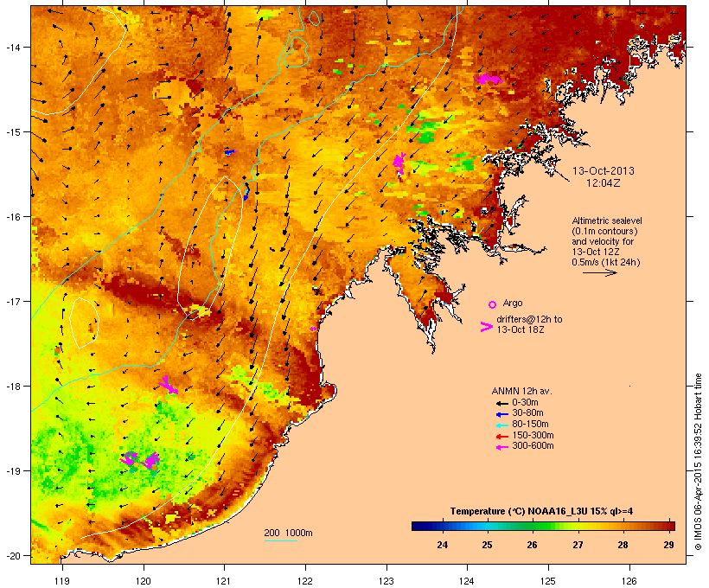
Task: Click the 0-30m depth label
Action: point(525,403)
